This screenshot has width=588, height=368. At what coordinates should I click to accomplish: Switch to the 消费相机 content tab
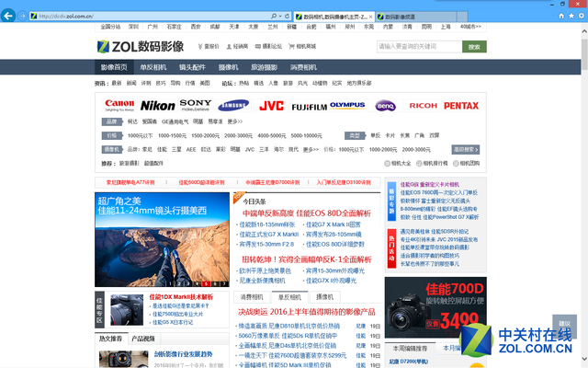[x=252, y=297]
